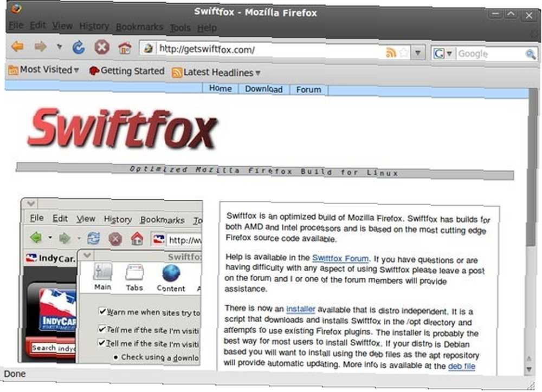542x392 pixels.
Task: Go to the Download page tab
Action: pos(264,89)
